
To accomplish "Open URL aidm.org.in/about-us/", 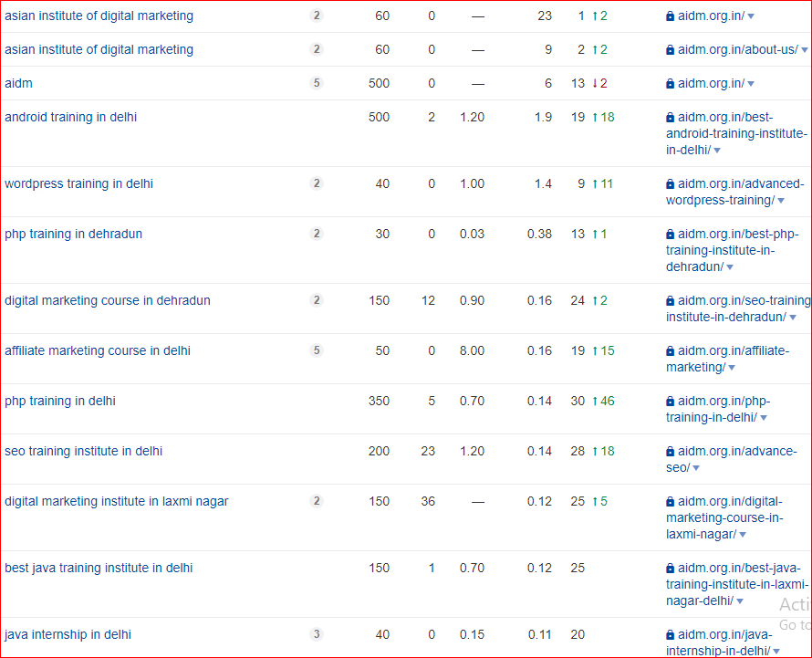I will [738, 50].
